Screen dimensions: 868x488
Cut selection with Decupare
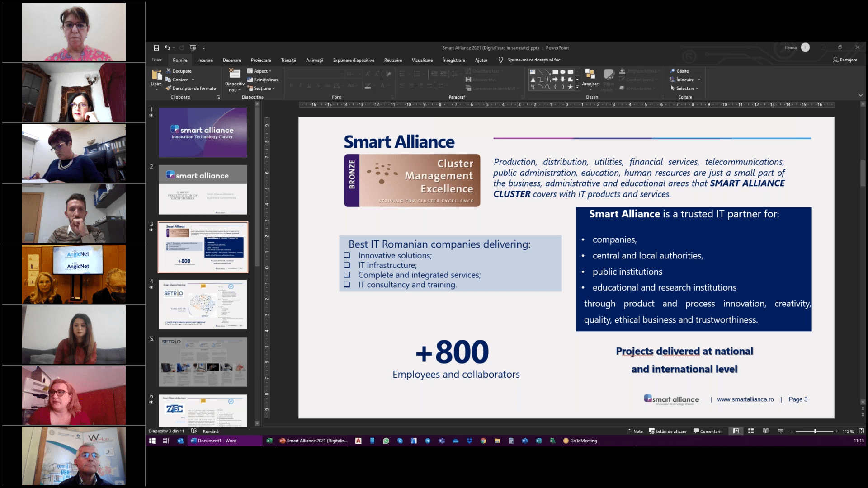pyautogui.click(x=179, y=71)
